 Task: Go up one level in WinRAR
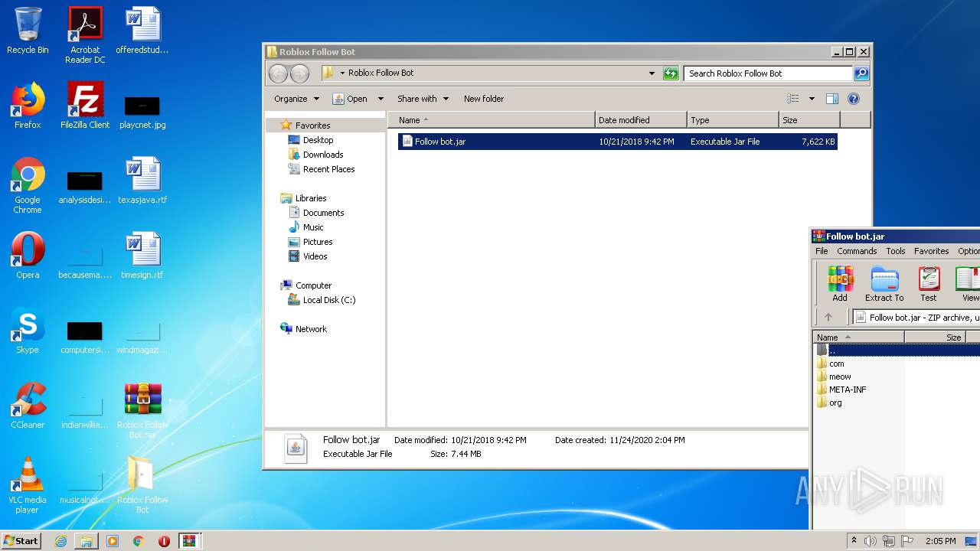click(x=828, y=317)
